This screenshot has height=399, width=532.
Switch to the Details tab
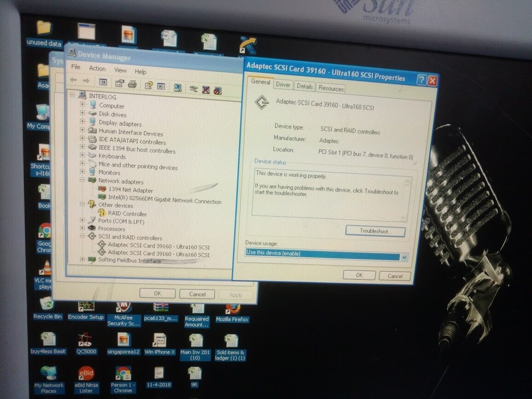pyautogui.click(x=304, y=86)
